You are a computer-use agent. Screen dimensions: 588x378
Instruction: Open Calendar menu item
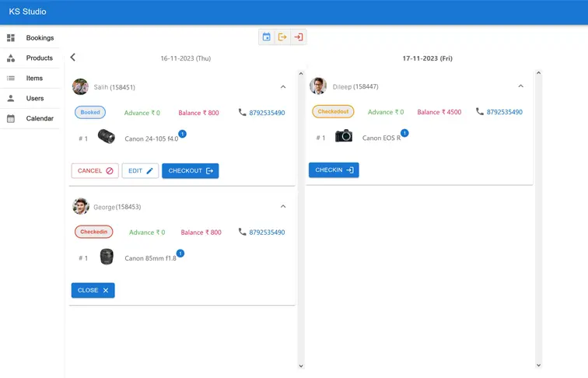pos(30,118)
